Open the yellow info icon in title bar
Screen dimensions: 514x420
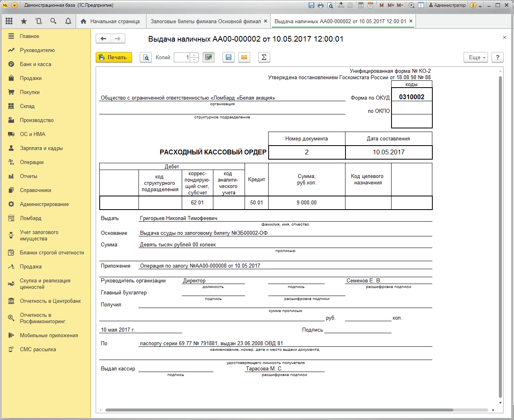click(473, 5)
